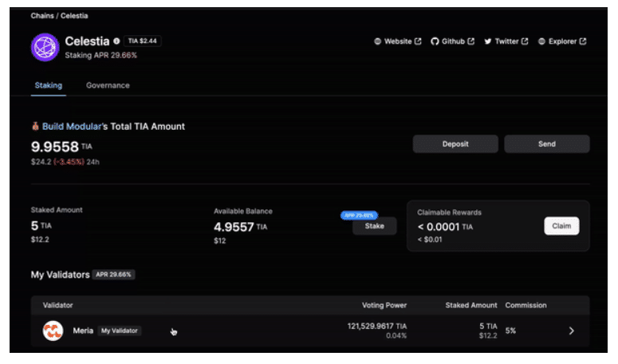Switch to the Governance tab

coord(108,85)
